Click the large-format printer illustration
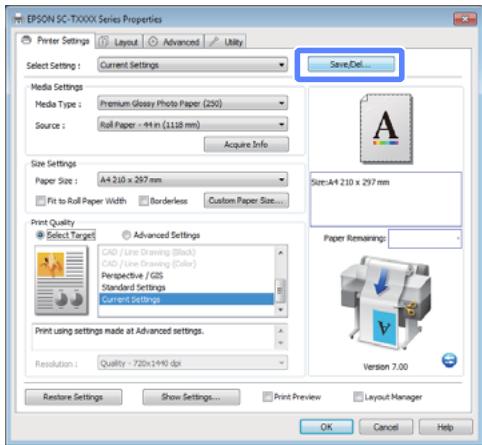 pos(385,303)
